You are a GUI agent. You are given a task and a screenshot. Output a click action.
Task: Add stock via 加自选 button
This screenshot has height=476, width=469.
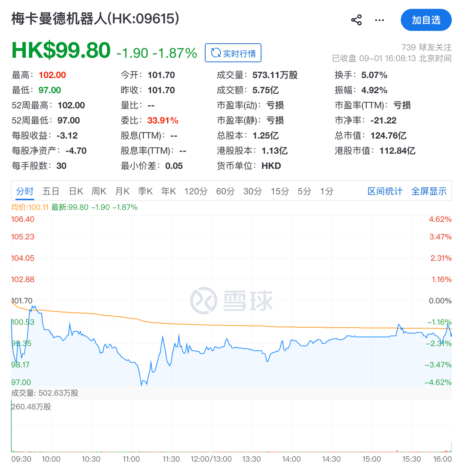(426, 20)
